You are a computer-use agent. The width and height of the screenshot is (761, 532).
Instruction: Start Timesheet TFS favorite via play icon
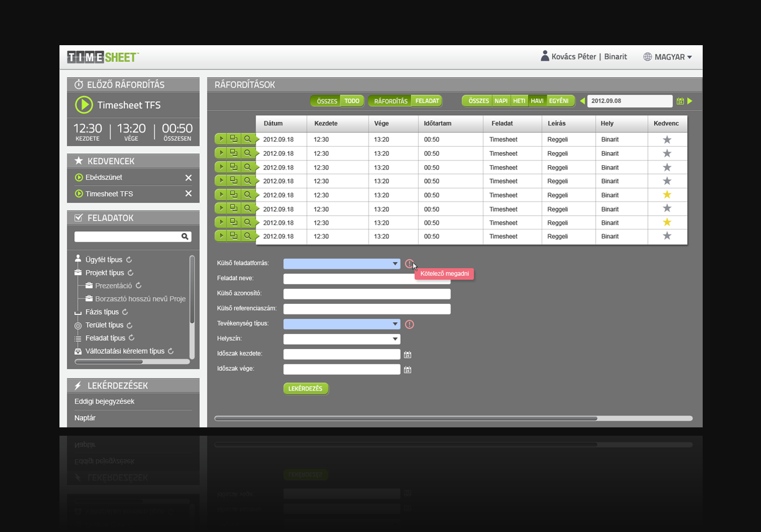78,194
